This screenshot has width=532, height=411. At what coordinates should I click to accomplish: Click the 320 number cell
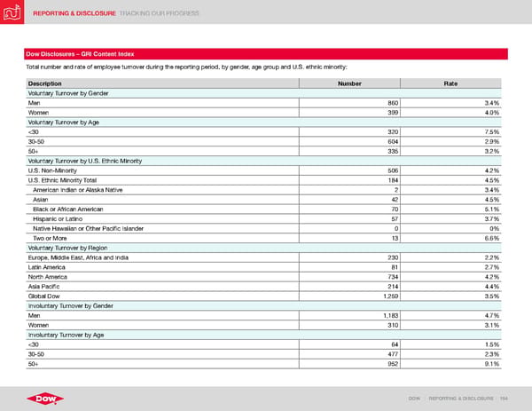350,132
